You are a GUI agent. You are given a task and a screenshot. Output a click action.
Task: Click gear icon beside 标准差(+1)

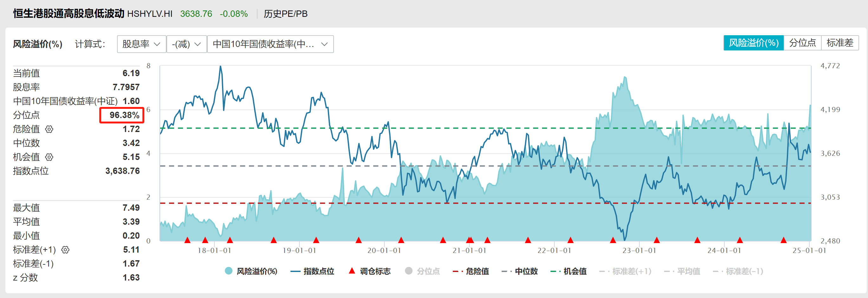(x=65, y=250)
